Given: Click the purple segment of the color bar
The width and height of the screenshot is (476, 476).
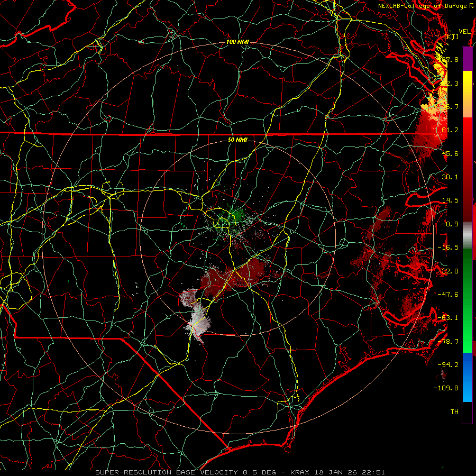Looking at the screenshot, I should tap(467, 59).
